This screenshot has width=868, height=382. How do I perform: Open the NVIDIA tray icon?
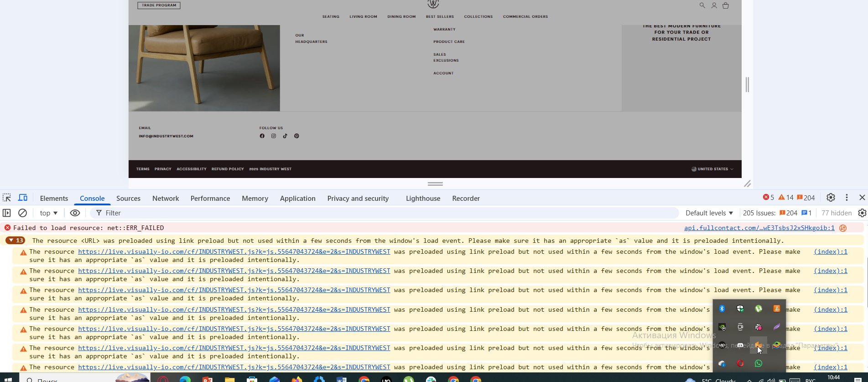[722, 327]
